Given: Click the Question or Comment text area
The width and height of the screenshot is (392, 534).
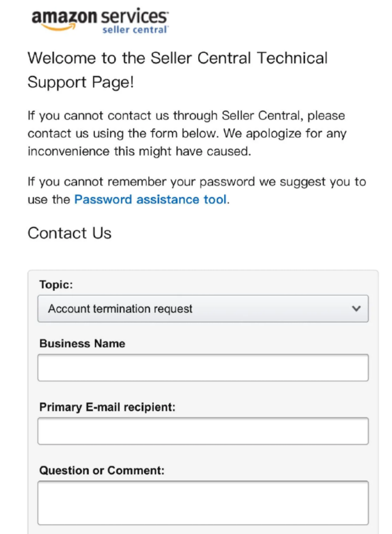Looking at the screenshot, I should (202, 503).
